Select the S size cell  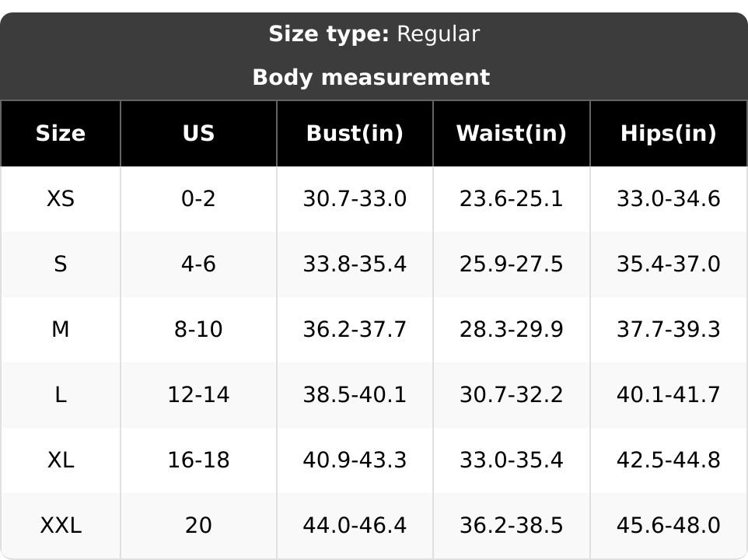61,264
